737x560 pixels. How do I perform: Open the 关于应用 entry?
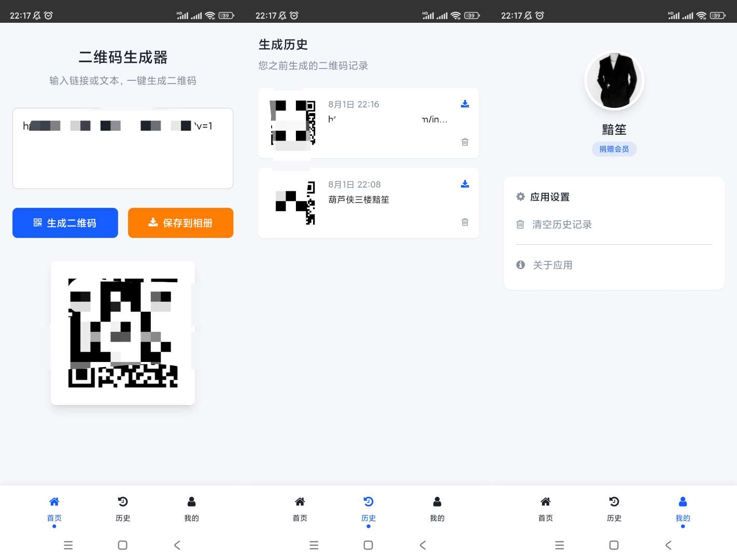614,265
